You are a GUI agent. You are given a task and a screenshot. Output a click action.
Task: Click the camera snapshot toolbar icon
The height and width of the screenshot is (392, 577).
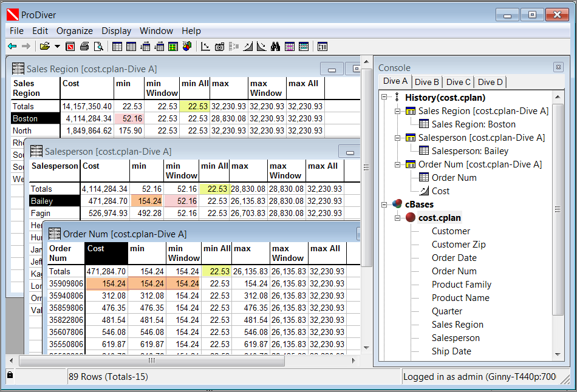click(219, 46)
